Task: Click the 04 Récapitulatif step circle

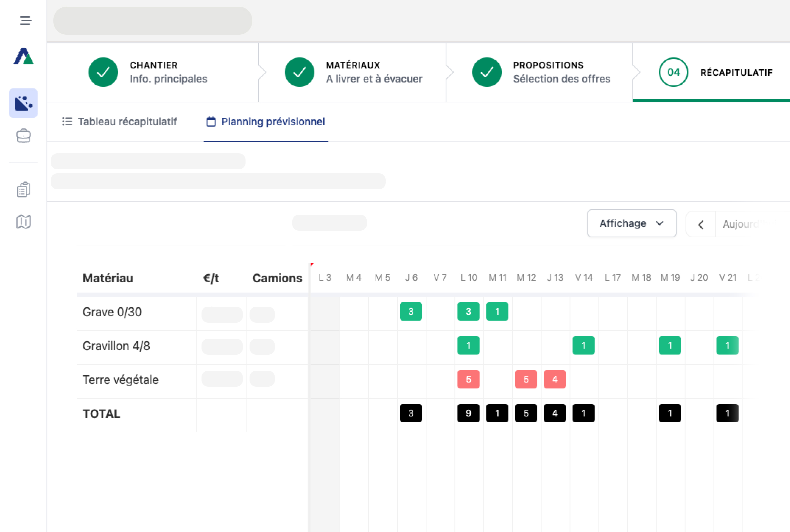Action: point(673,72)
